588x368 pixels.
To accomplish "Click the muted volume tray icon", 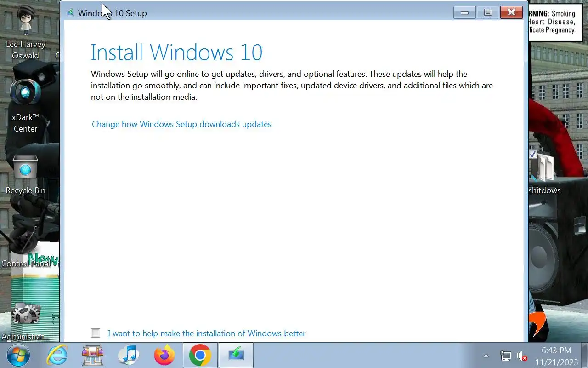I will (522, 356).
